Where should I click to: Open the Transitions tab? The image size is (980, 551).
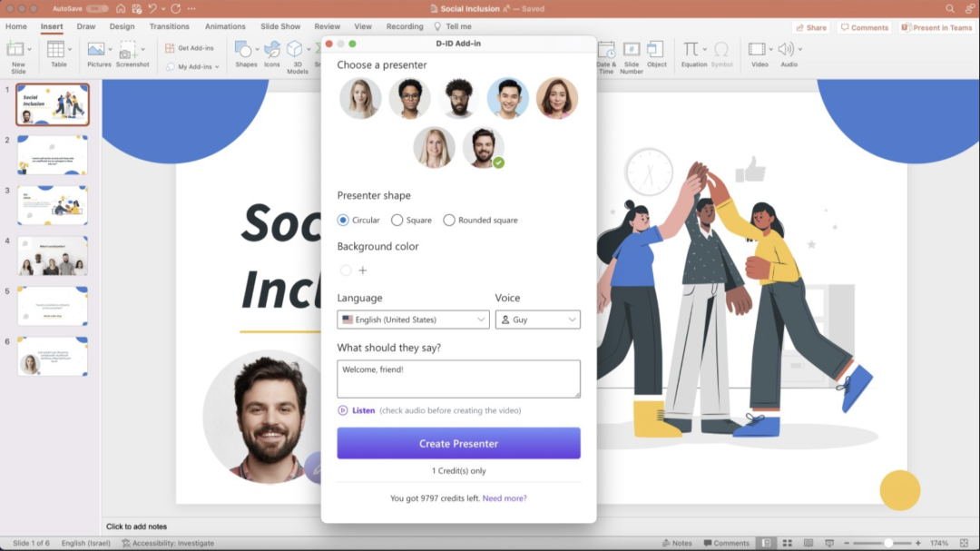click(170, 26)
